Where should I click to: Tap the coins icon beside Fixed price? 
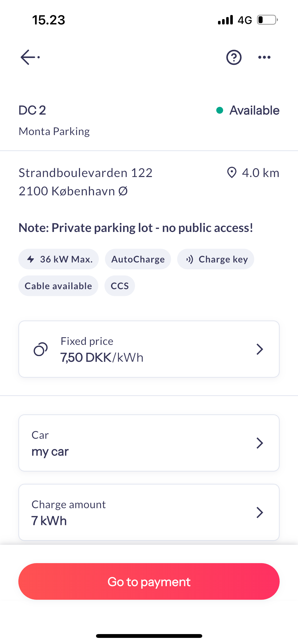pyautogui.click(x=41, y=349)
